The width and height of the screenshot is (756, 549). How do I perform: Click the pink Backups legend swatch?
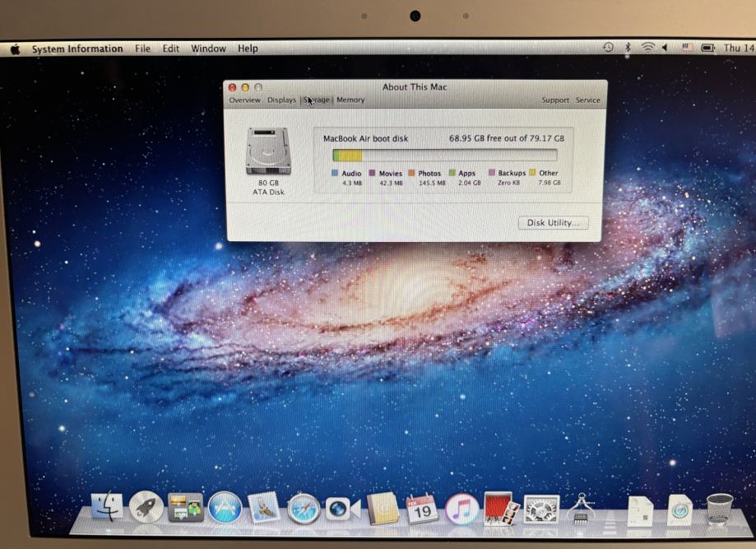pos(492,172)
